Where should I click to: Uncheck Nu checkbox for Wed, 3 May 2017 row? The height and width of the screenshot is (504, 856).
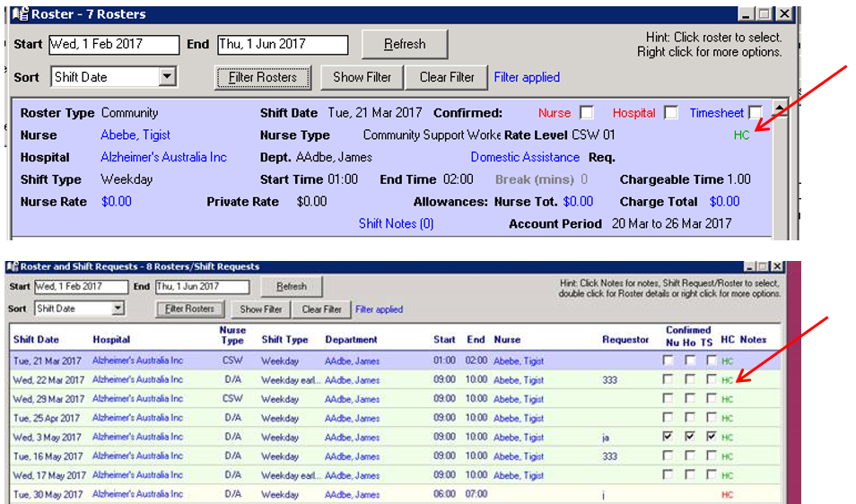668,437
